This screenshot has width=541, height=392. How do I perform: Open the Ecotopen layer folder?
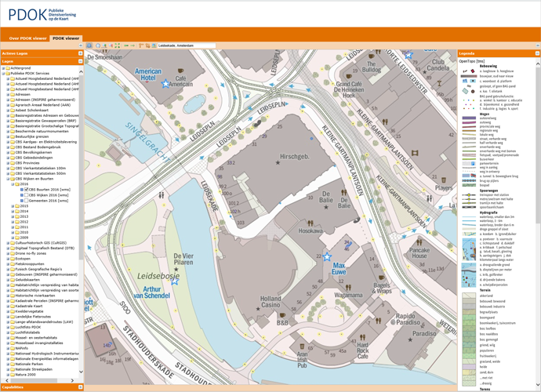click(x=13, y=259)
